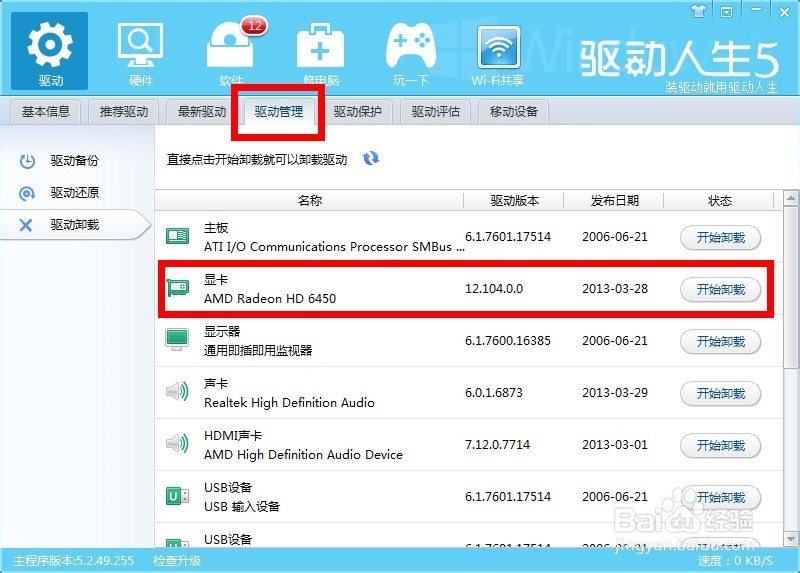
Task: Click the 检查升级 link in status bar
Action: [x=177, y=561]
